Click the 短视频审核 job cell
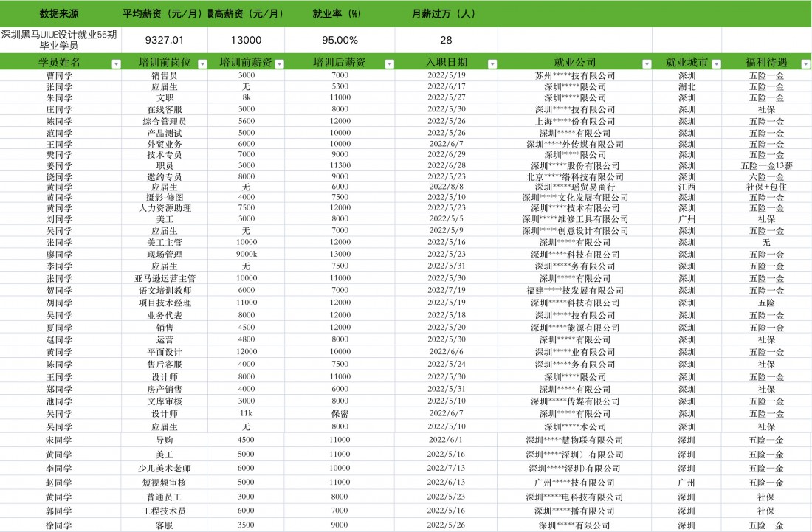The width and height of the screenshot is (812, 532). click(165, 482)
